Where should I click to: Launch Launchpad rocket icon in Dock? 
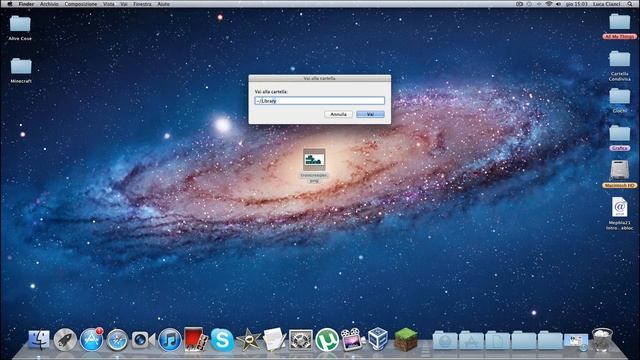click(65, 340)
